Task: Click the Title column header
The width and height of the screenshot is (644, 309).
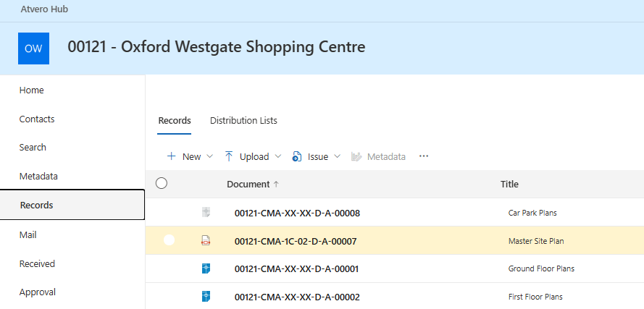Action: [509, 185]
